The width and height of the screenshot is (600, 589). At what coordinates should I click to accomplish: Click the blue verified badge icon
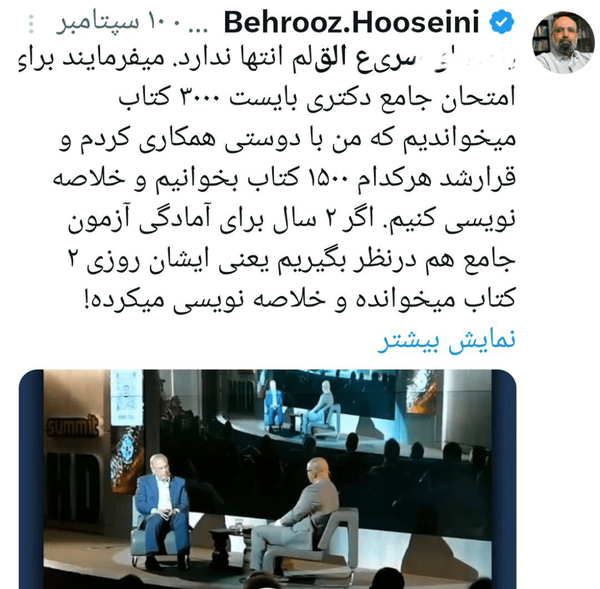502,23
